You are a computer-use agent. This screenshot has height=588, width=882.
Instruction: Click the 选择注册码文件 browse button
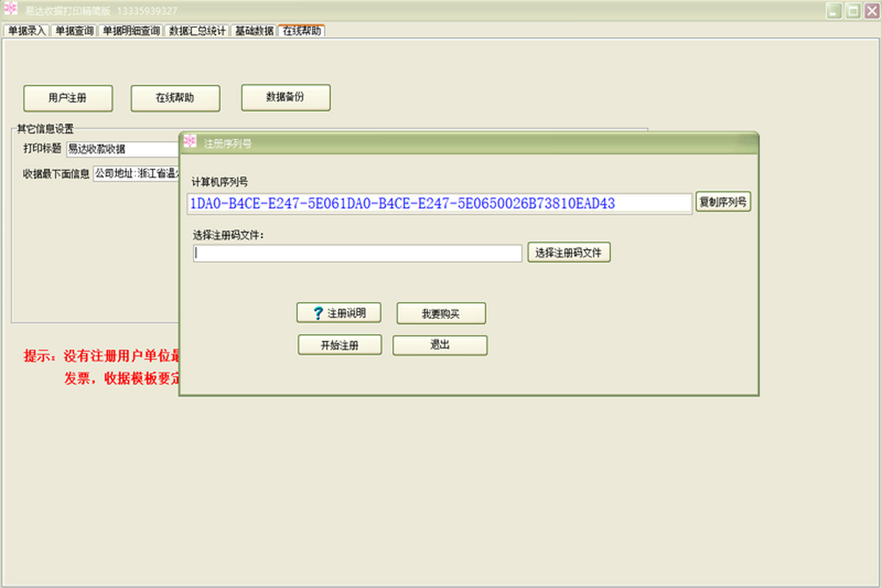coord(569,253)
